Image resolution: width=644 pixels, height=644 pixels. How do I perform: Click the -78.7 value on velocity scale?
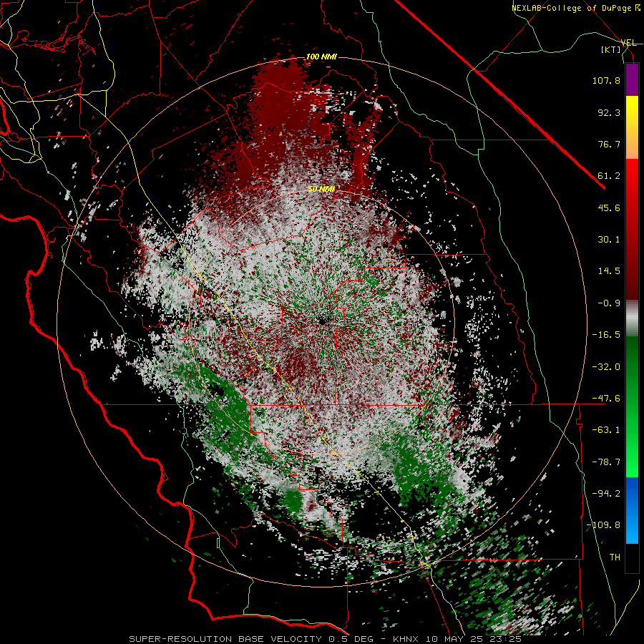(606, 462)
